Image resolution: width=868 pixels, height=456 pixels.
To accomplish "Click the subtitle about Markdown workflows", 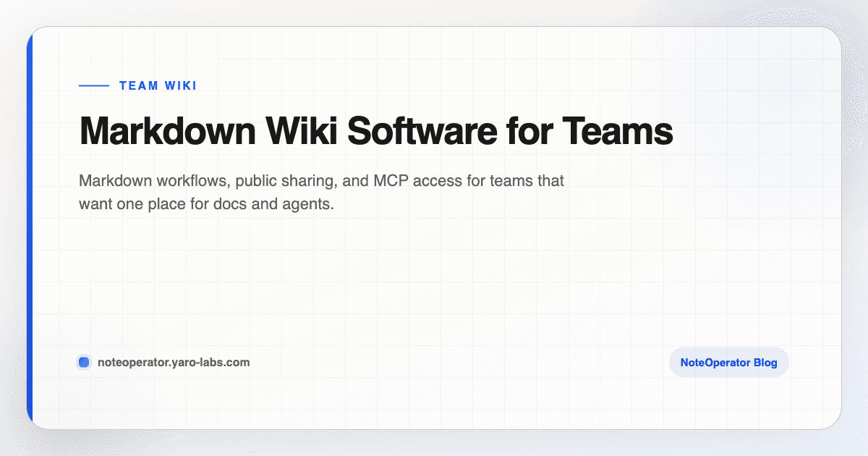I will [321, 192].
